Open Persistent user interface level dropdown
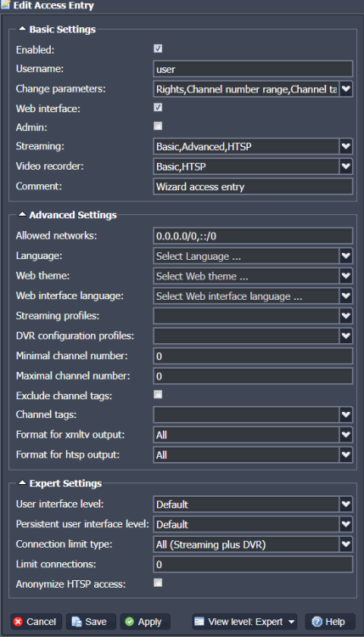364x637 pixels. pos(345,524)
